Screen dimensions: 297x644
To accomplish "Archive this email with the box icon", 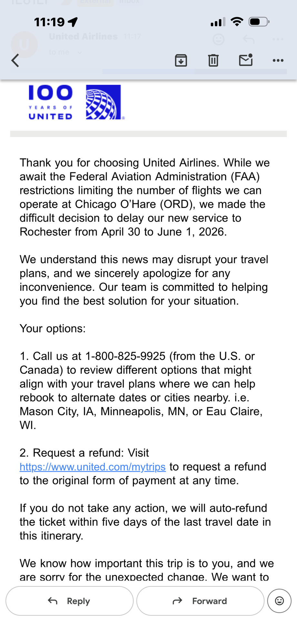I will pyautogui.click(x=181, y=60).
